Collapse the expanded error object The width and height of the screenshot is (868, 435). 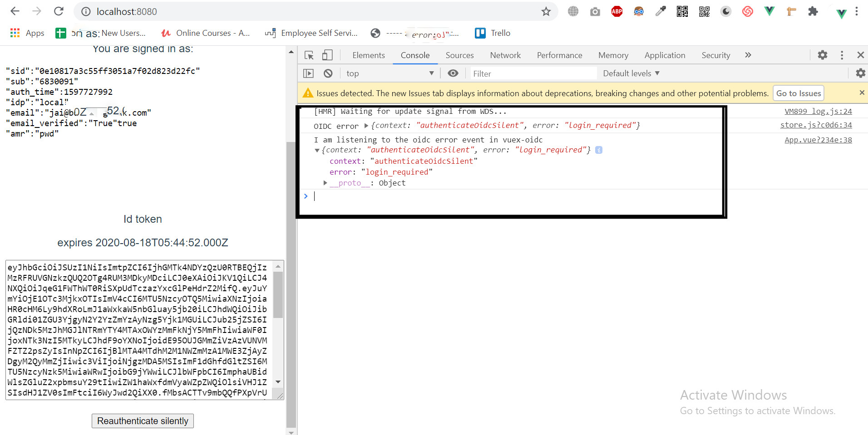[x=317, y=150]
